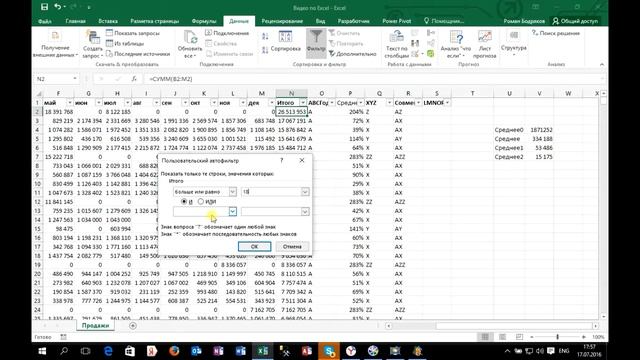Open the Сортировка dialog button
The image size is (640, 360).
[285, 42]
